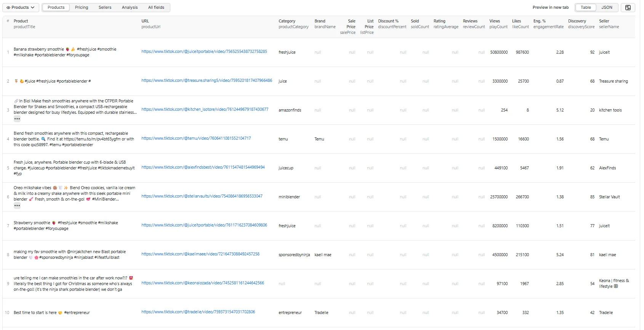
Task: Select the kitchen tools seller cell
Action: (x=610, y=110)
